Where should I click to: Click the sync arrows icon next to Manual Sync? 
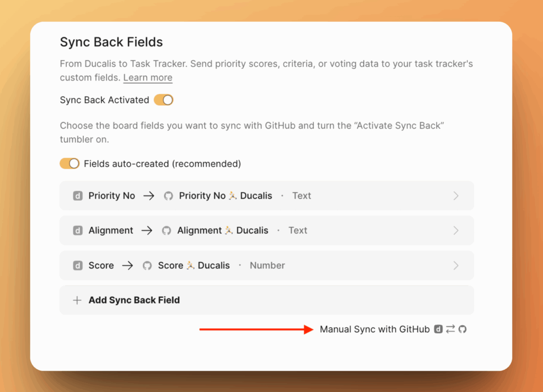pyautogui.click(x=450, y=329)
